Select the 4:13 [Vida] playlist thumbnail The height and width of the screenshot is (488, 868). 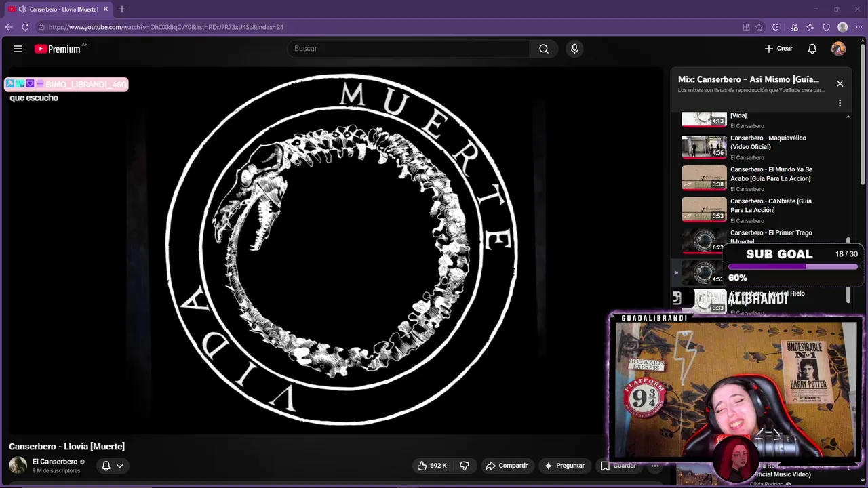[704, 119]
